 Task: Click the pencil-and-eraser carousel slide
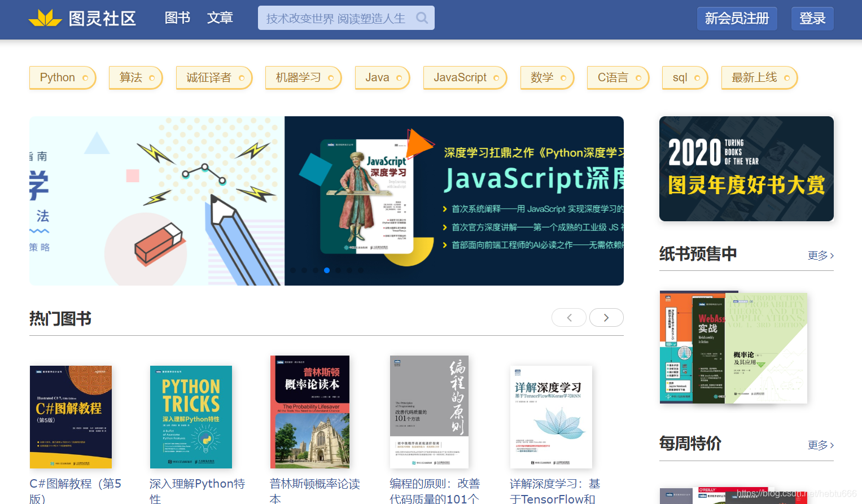157,201
